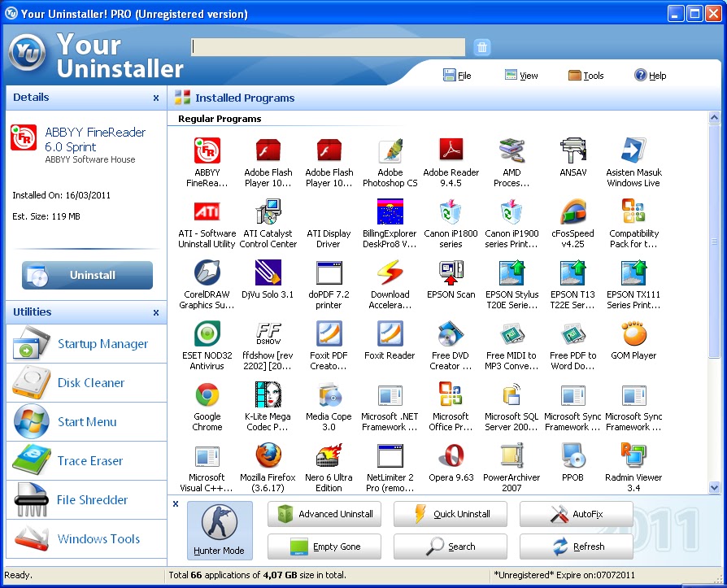This screenshot has width=727, height=588.
Task: Open the File menu
Action: 457,75
